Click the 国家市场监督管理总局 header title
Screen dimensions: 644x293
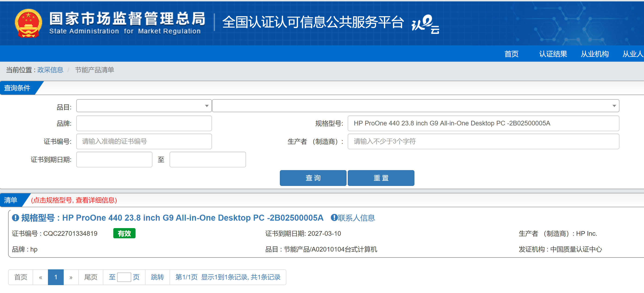[x=127, y=18]
